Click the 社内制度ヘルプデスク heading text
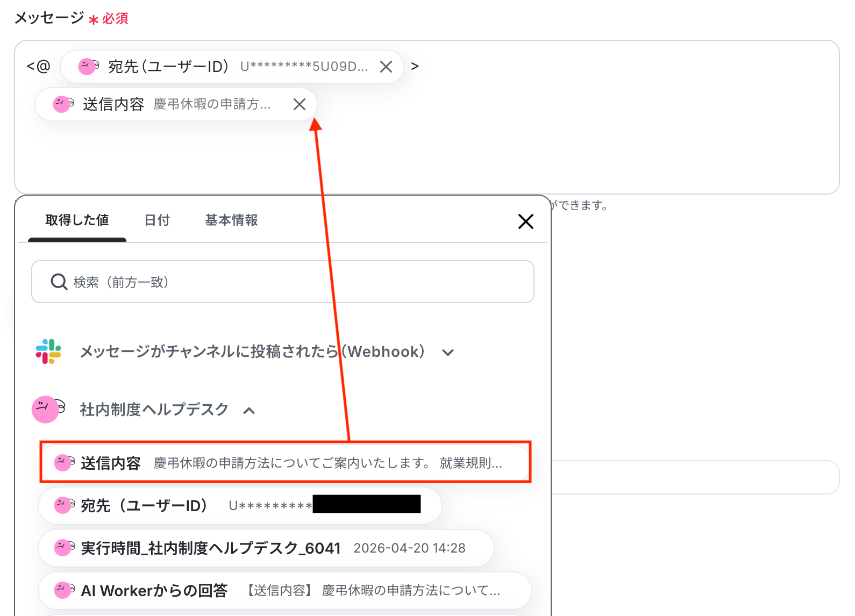Viewport: 855px width, 616px height. [x=154, y=410]
